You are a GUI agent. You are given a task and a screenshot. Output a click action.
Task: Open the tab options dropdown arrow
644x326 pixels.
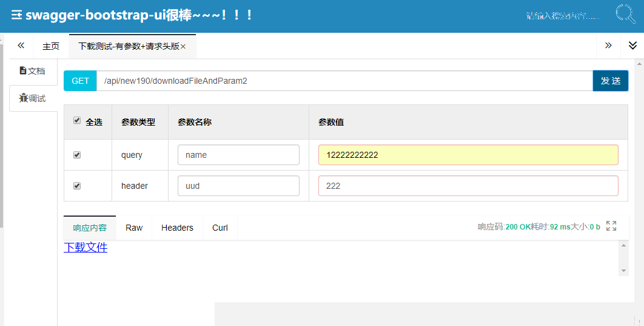click(x=632, y=46)
